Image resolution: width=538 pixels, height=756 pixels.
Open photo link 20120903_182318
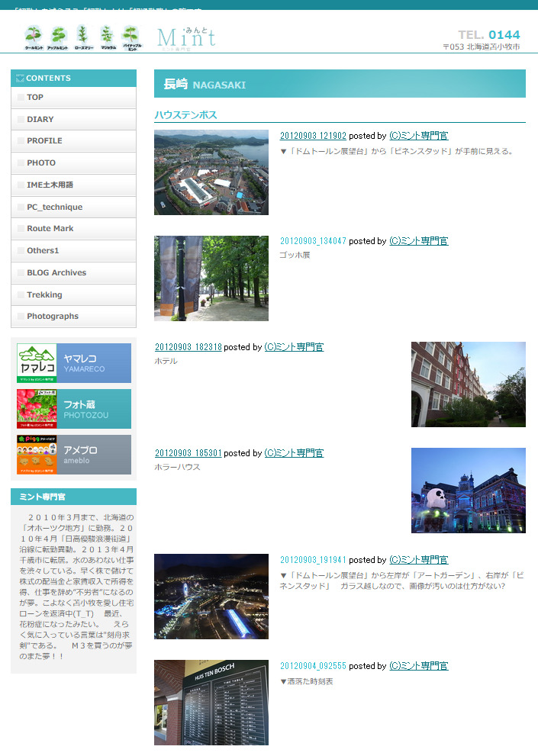coord(188,347)
